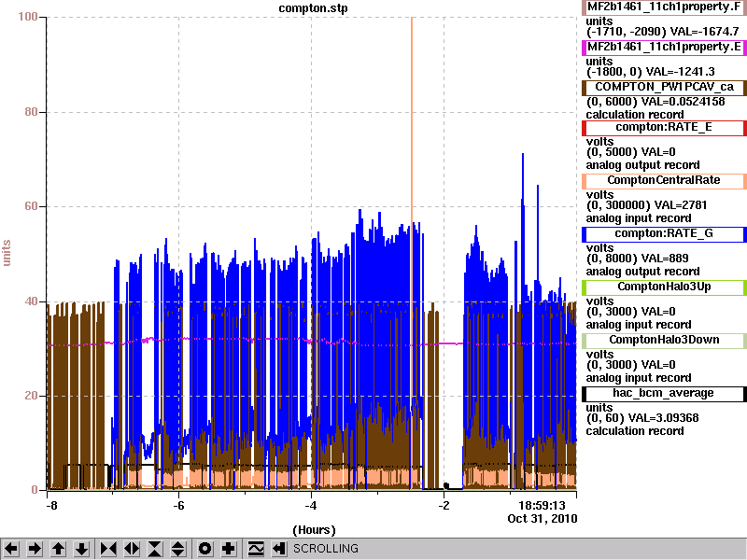747x560 pixels.
Task: Select the pale green ComptonHalo3Down legend entry
Action: (x=664, y=341)
